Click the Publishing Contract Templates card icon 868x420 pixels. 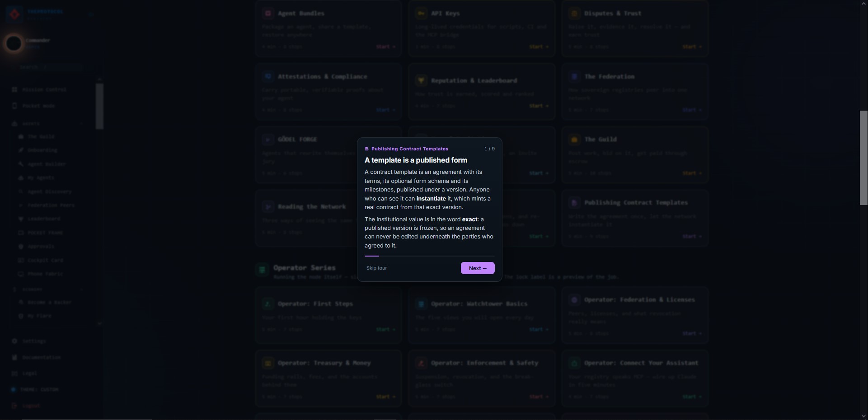tap(574, 203)
